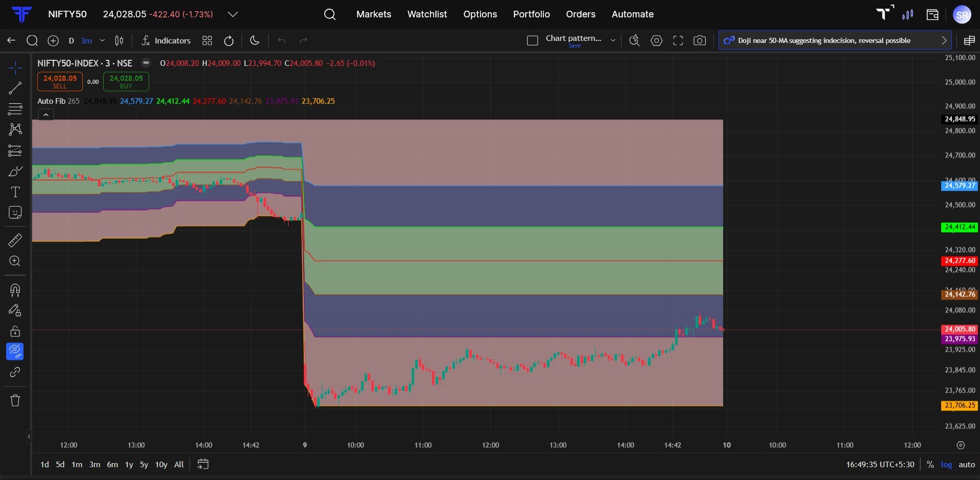Activate the magnet snap mode
This screenshot has height=480, width=980.
15,290
